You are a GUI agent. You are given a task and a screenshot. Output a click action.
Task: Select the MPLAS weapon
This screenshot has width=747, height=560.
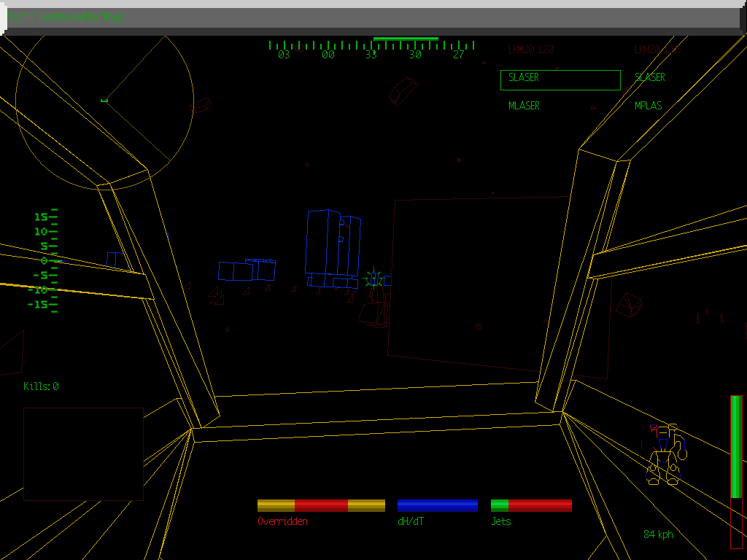tap(648, 106)
